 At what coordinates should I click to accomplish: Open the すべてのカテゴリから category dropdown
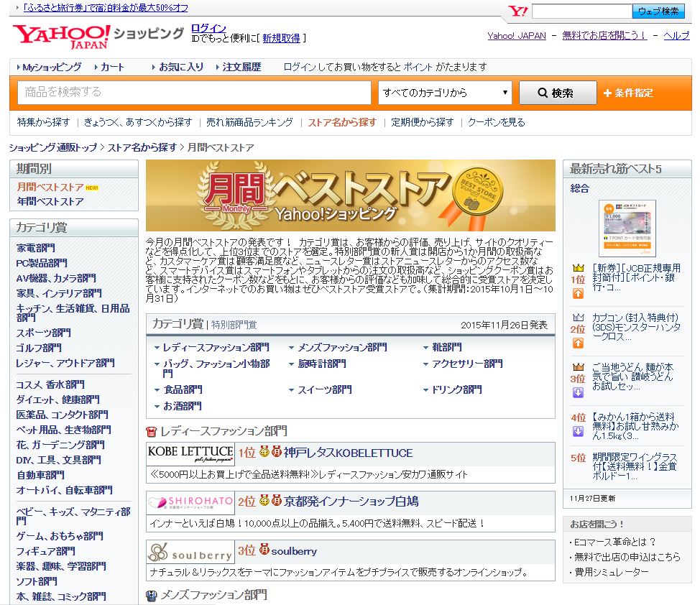click(x=445, y=93)
